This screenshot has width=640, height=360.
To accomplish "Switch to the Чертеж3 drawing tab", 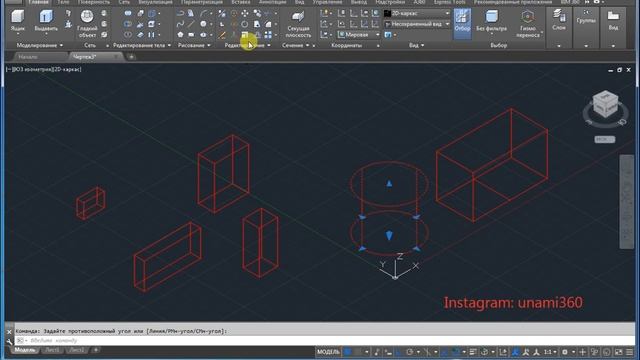I will (85, 57).
